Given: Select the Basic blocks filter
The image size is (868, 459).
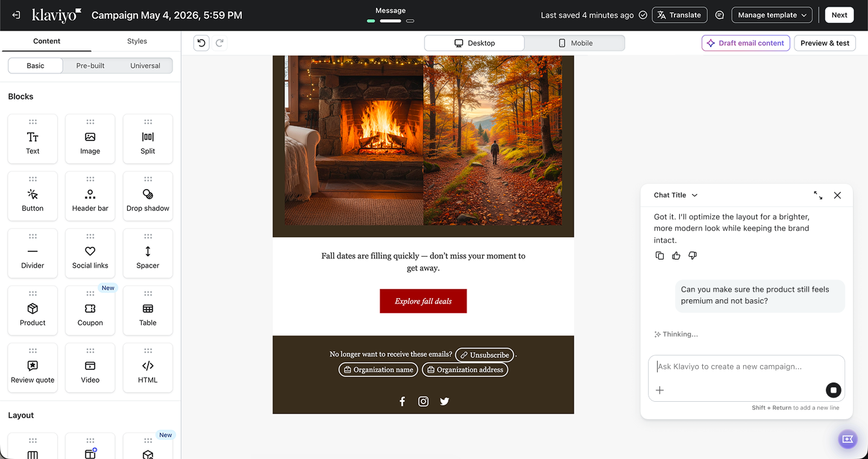Looking at the screenshot, I should coord(36,66).
